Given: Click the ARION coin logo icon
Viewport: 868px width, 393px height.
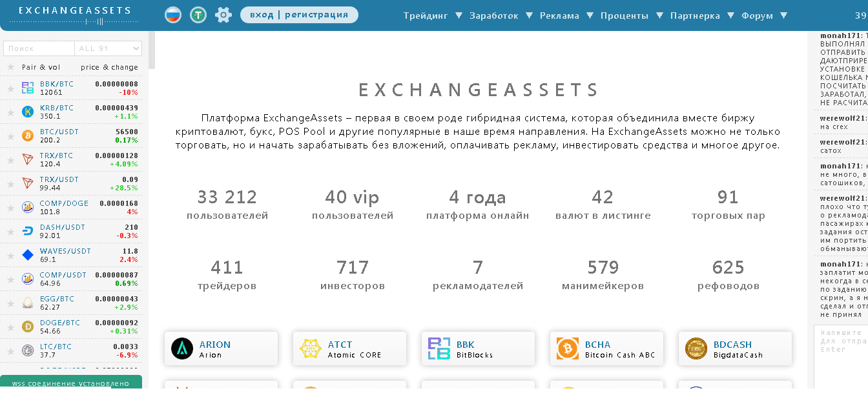Looking at the screenshot, I should coord(182,349).
